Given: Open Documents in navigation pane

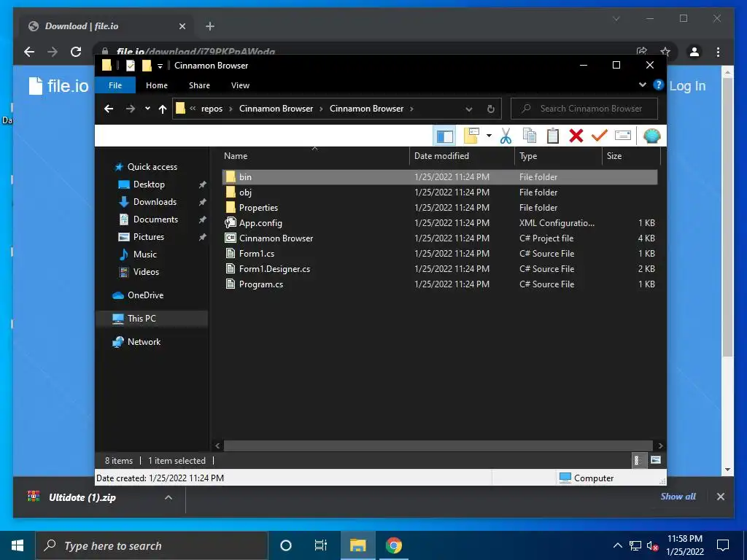Looking at the screenshot, I should click(x=155, y=219).
